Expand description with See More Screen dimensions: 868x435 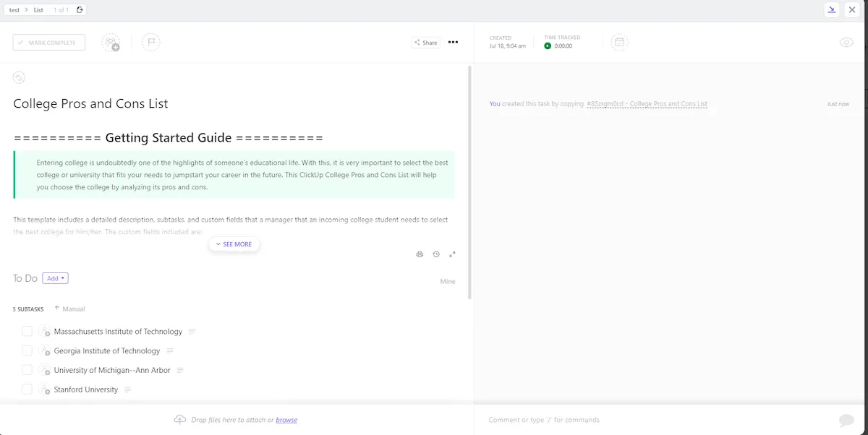pyautogui.click(x=234, y=244)
